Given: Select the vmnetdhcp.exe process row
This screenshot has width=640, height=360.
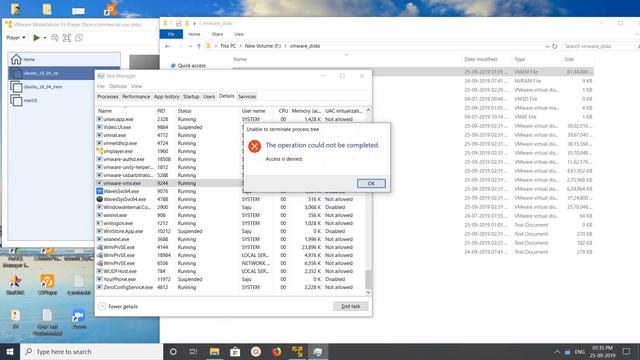Looking at the screenshot, I should (169, 143).
